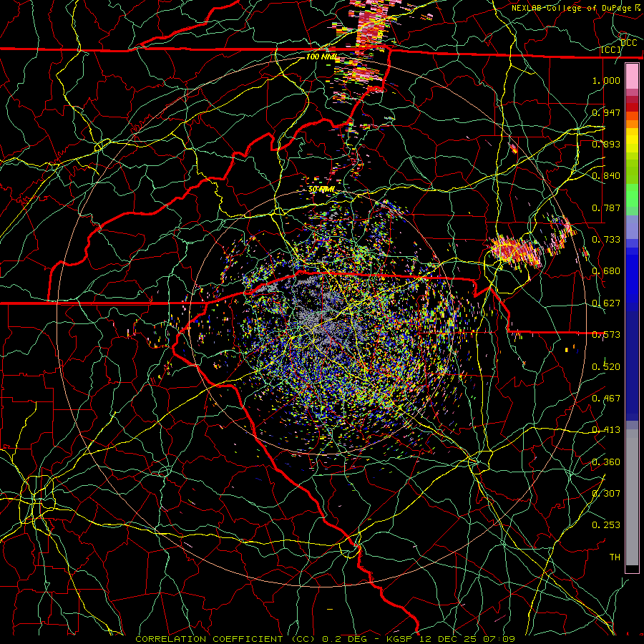Select the 0.467 legend value
The width and height of the screenshot is (644, 644).
click(606, 399)
